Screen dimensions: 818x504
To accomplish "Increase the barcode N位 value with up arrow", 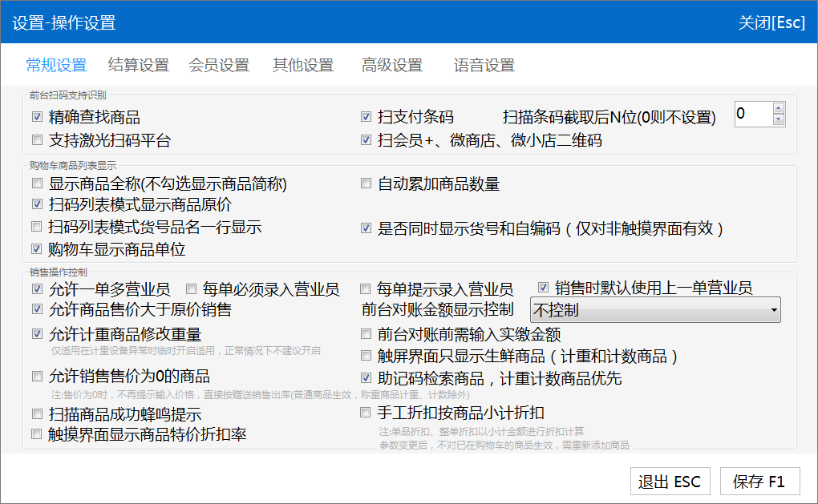I will [x=777, y=108].
